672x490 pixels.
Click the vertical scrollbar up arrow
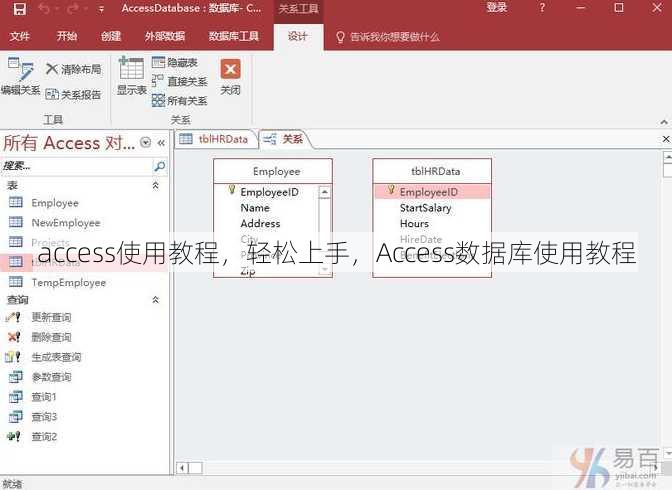click(x=668, y=157)
